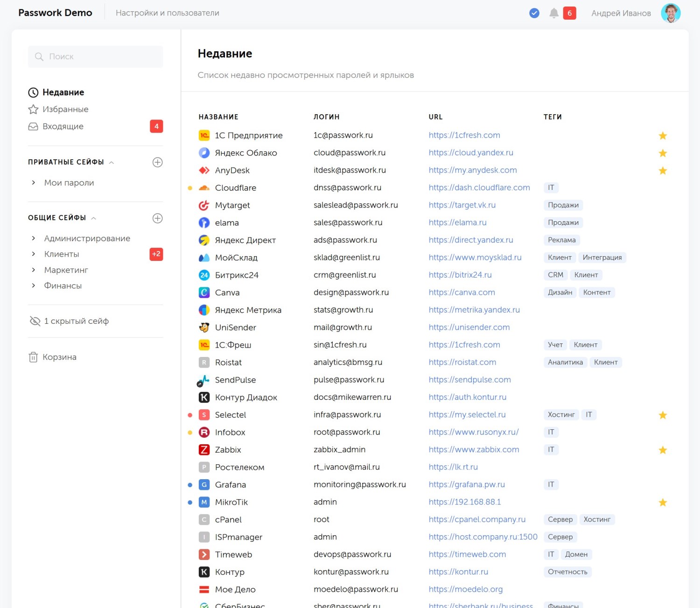This screenshot has width=700, height=608.
Task: Click the SendPulse app icon
Action: pyautogui.click(x=203, y=380)
